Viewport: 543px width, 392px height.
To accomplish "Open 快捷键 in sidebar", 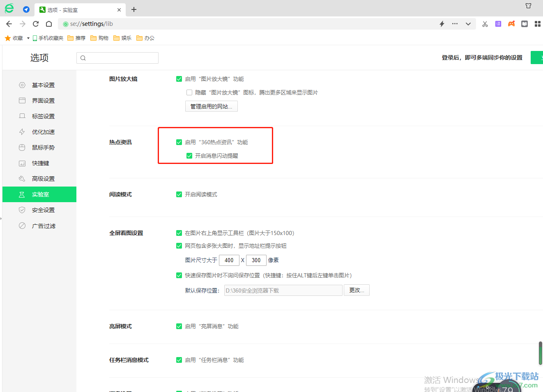I will pos(39,163).
